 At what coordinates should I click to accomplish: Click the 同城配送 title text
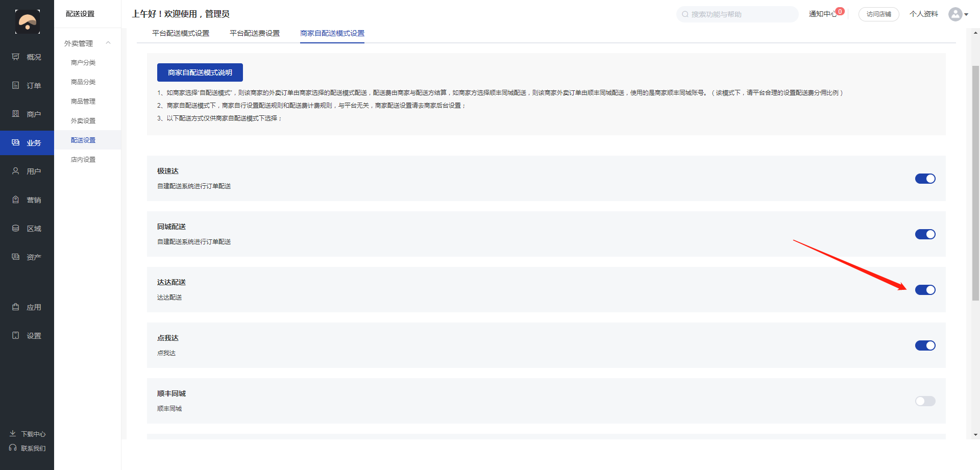171,227
